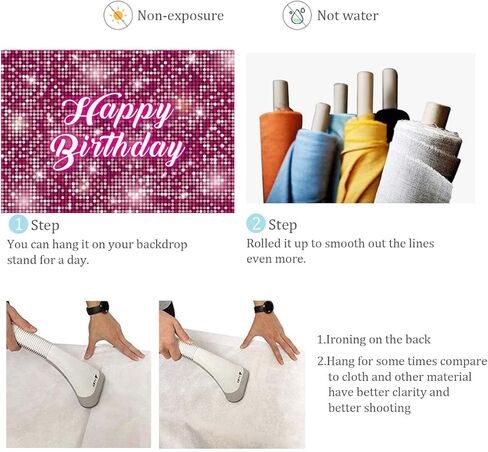Click the Non-exposure sun icon
Screen dimensions: 488x452
pyautogui.click(x=118, y=15)
